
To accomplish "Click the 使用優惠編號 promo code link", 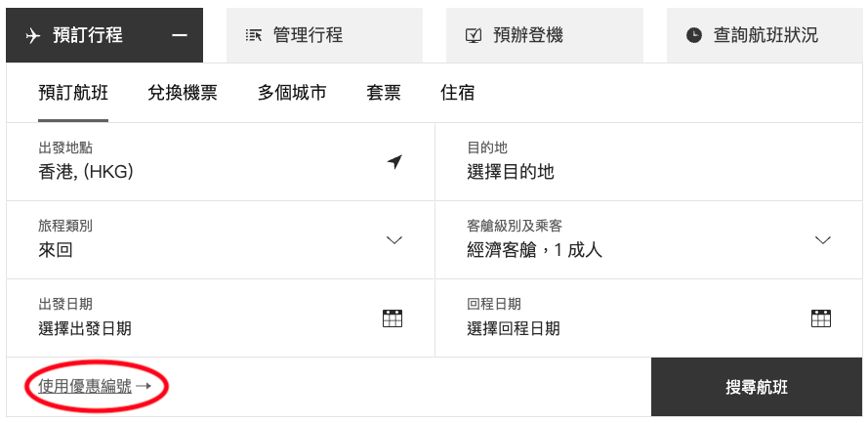I will coord(86,386).
